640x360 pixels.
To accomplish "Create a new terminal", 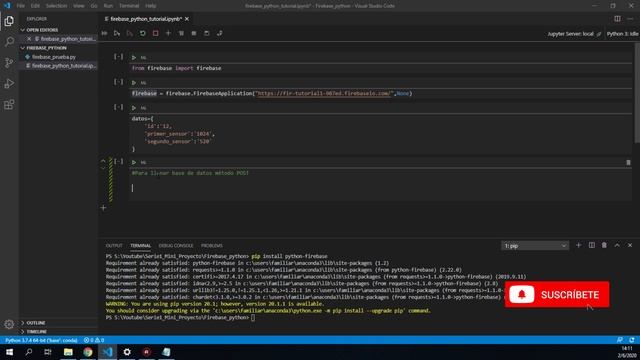I will click(x=578, y=245).
